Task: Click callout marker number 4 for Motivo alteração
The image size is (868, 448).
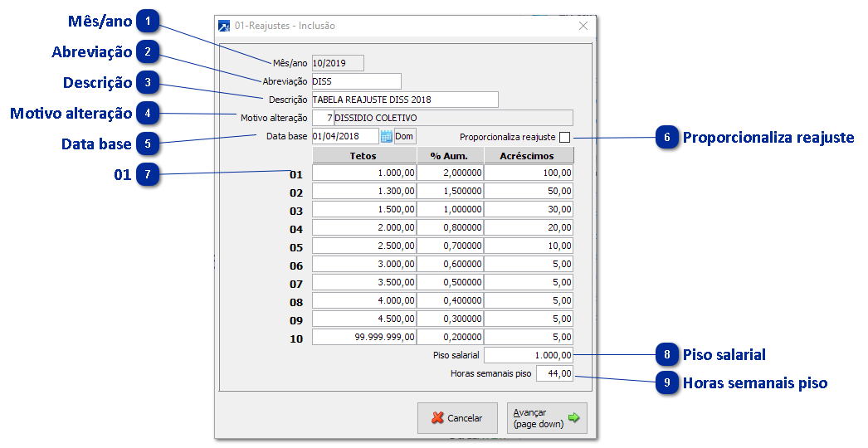Action: [147, 113]
